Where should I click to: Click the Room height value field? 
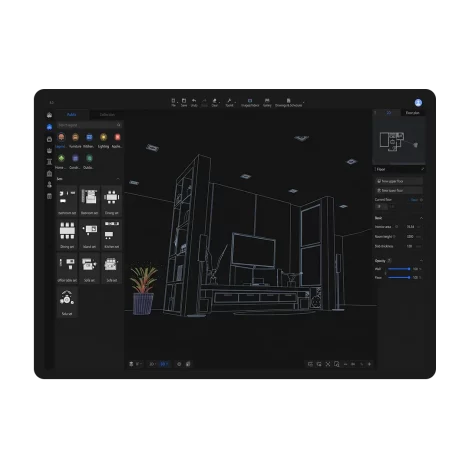(412, 237)
